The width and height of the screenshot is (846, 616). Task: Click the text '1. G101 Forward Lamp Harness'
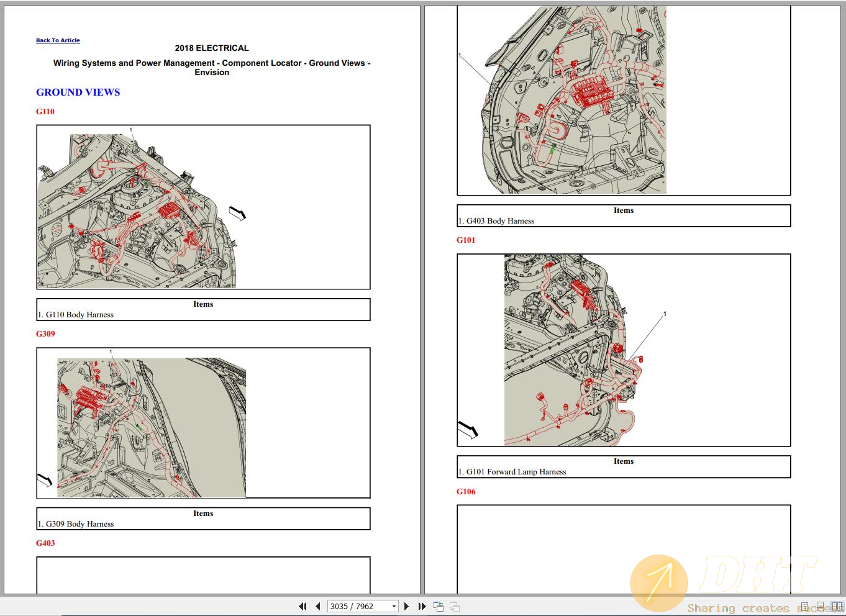pos(512,472)
